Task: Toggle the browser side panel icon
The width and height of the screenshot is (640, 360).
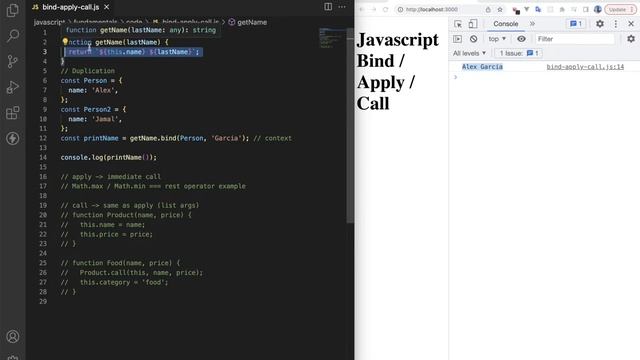Action: pos(586,9)
